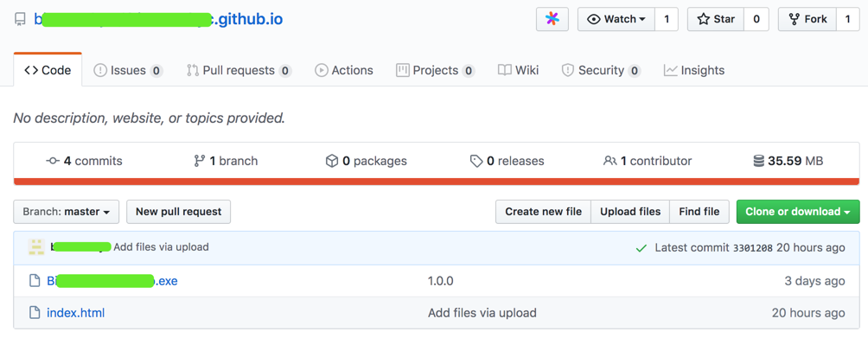Switch to the Code tab
The width and height of the screenshot is (868, 338).
(x=48, y=70)
